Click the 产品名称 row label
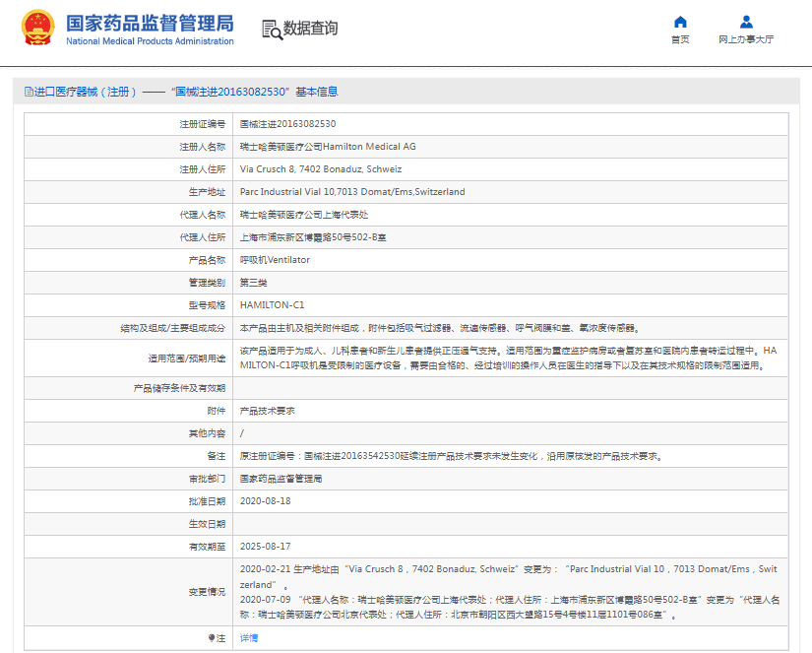The image size is (812, 653). (207, 260)
